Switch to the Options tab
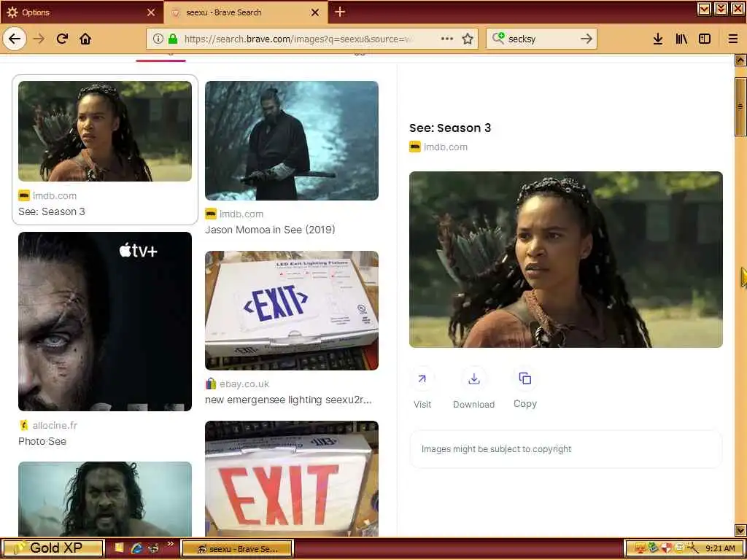The image size is (747, 560). pos(82,12)
